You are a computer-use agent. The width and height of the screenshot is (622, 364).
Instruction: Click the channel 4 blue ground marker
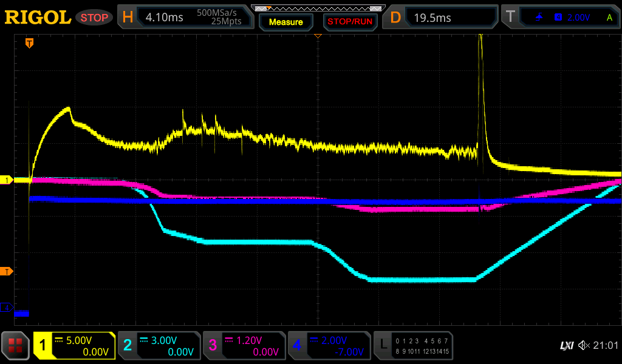[6, 308]
